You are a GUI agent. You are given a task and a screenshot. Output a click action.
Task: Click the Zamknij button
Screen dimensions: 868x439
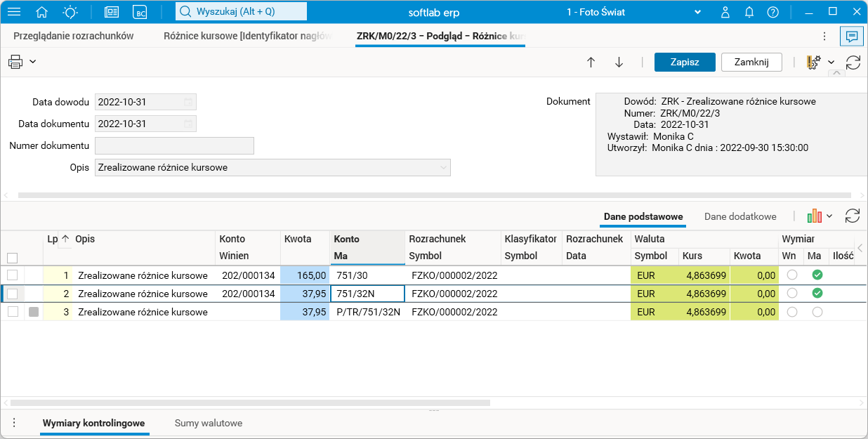pyautogui.click(x=751, y=62)
